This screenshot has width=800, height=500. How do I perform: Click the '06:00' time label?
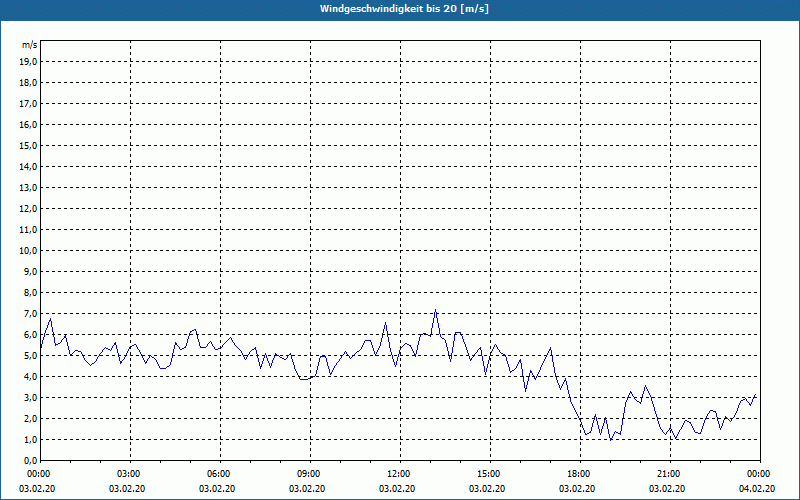click(220, 474)
